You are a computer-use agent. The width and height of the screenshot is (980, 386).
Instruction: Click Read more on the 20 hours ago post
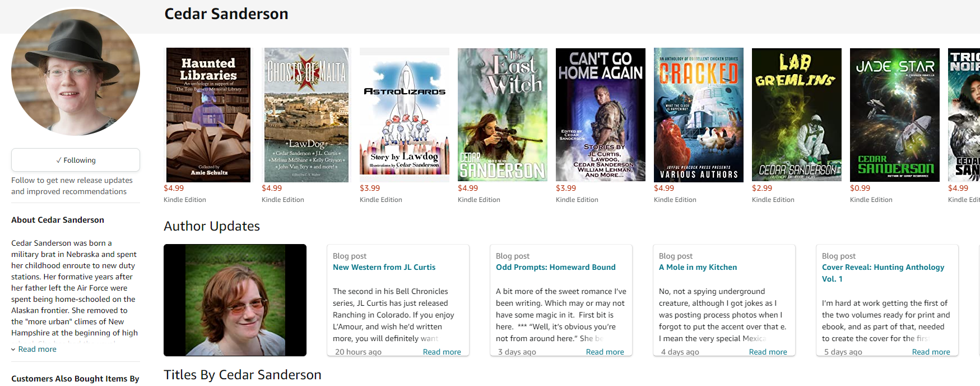click(x=442, y=352)
